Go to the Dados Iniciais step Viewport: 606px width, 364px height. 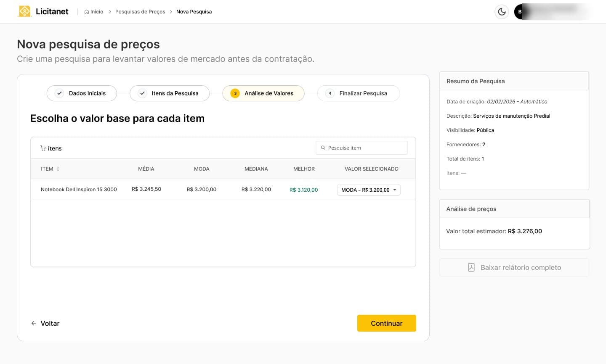82,93
